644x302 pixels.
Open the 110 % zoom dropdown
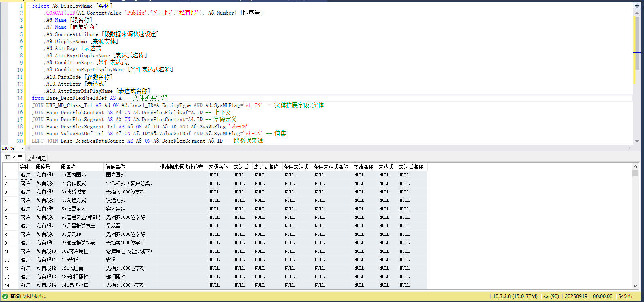tap(22, 148)
